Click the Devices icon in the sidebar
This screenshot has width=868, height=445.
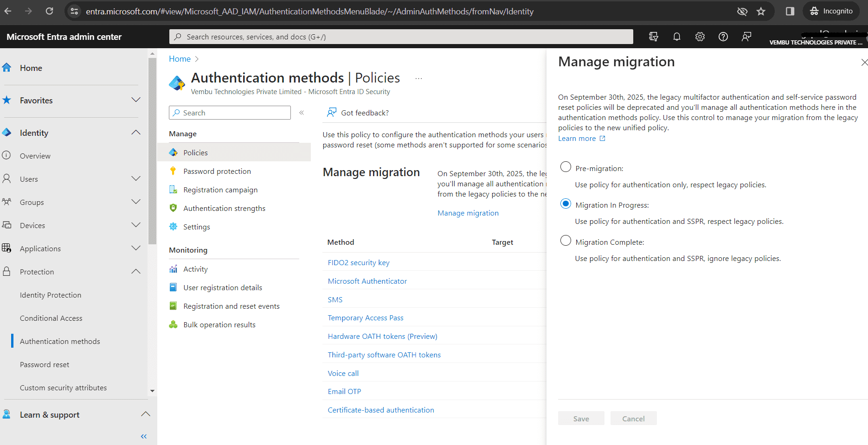pos(6,225)
